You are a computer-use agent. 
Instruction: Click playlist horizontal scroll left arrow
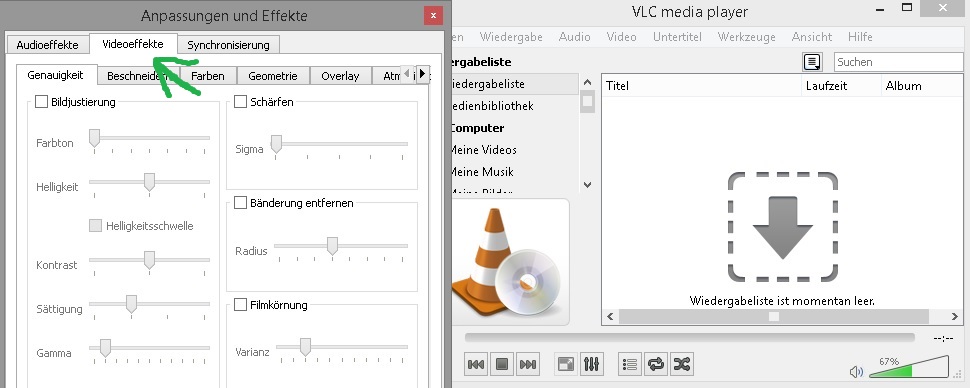(x=609, y=316)
